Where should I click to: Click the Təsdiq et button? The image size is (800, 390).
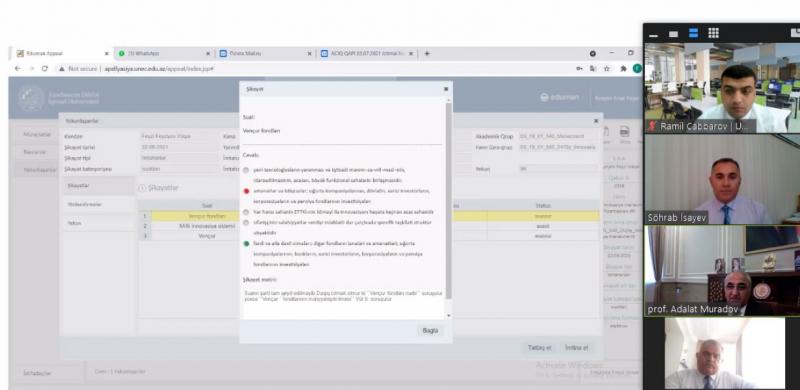[539, 348]
